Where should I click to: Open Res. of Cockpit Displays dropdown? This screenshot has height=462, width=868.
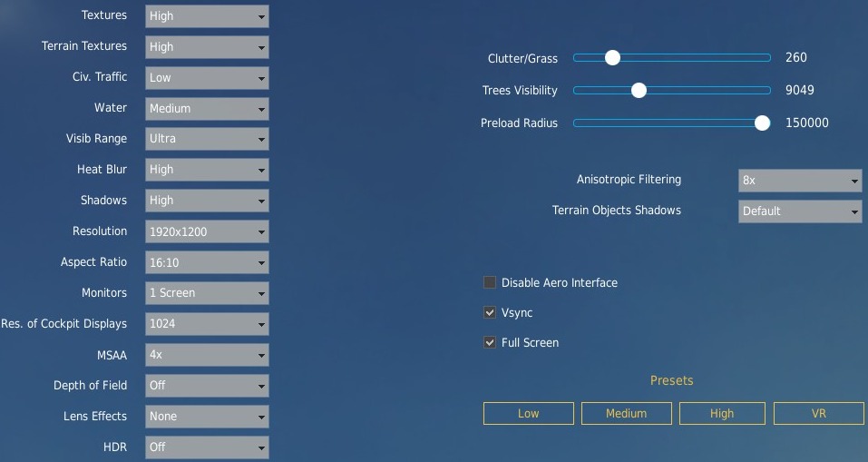pos(207,324)
